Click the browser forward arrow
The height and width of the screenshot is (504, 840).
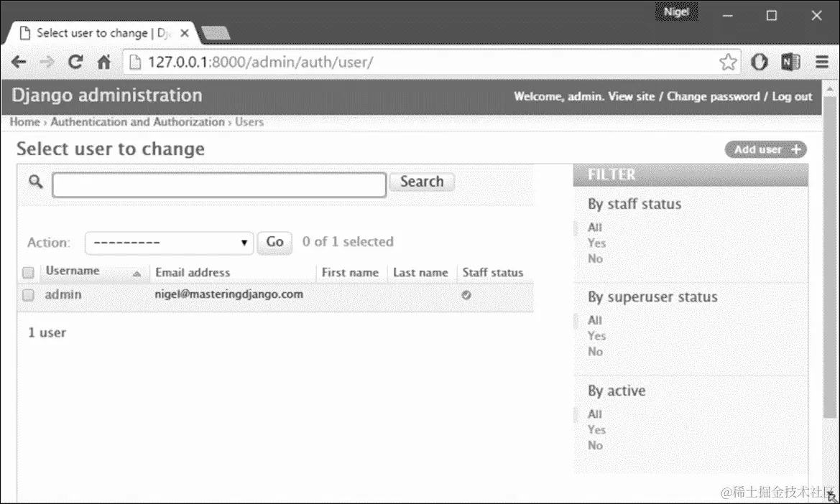pos(47,62)
